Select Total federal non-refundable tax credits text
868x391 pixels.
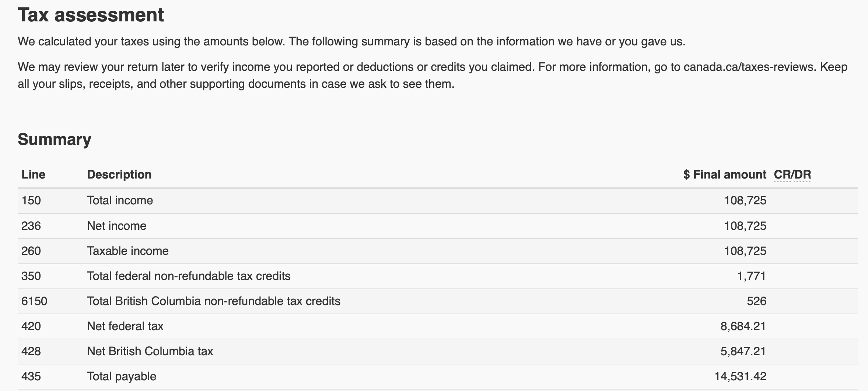click(189, 276)
